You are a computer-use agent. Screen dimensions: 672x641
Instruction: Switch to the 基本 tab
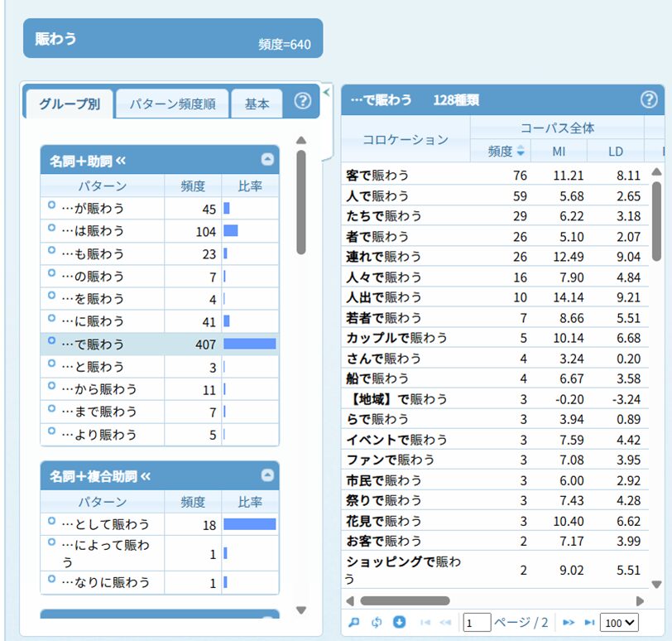257,104
